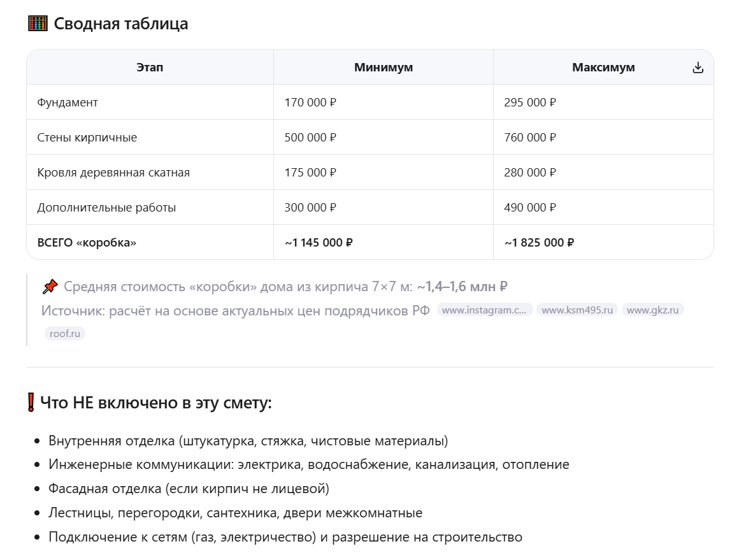Click the Минимум column header
The height and width of the screenshot is (560, 739).
click(x=384, y=67)
